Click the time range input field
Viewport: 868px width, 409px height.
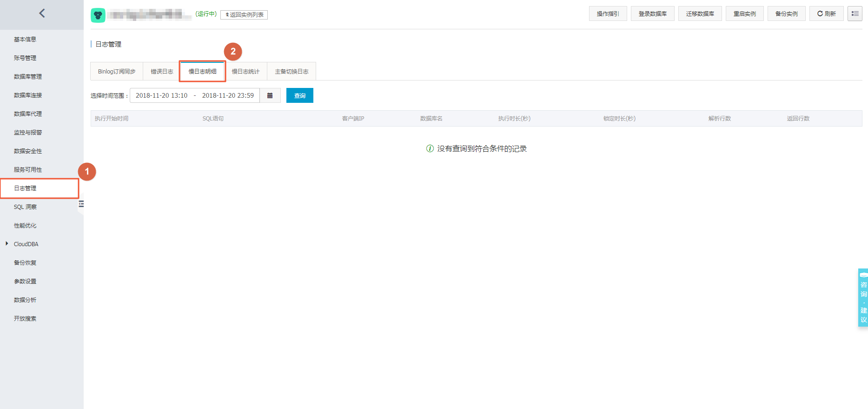click(195, 95)
